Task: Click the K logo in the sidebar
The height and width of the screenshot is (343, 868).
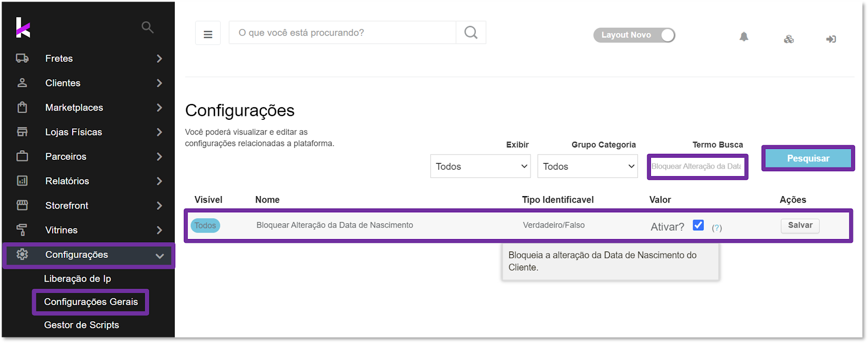Action: [23, 28]
